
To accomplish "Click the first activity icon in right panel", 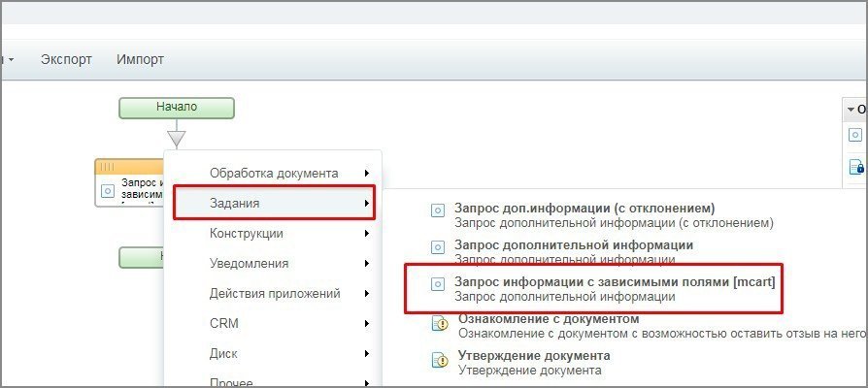I will (x=855, y=136).
